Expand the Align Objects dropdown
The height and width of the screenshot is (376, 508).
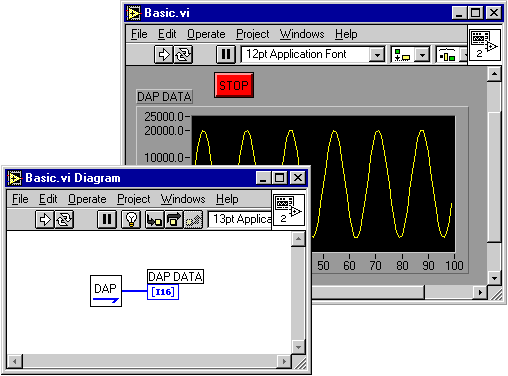[422, 55]
